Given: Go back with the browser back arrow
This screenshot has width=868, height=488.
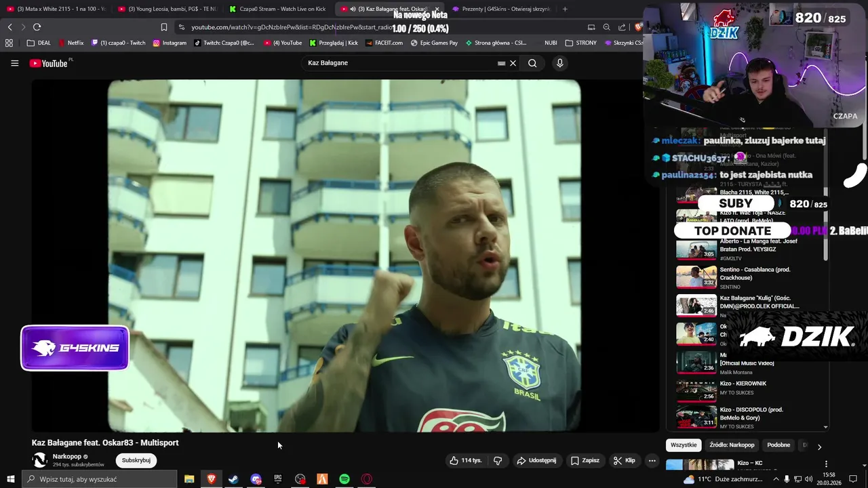Looking at the screenshot, I should 9,27.
